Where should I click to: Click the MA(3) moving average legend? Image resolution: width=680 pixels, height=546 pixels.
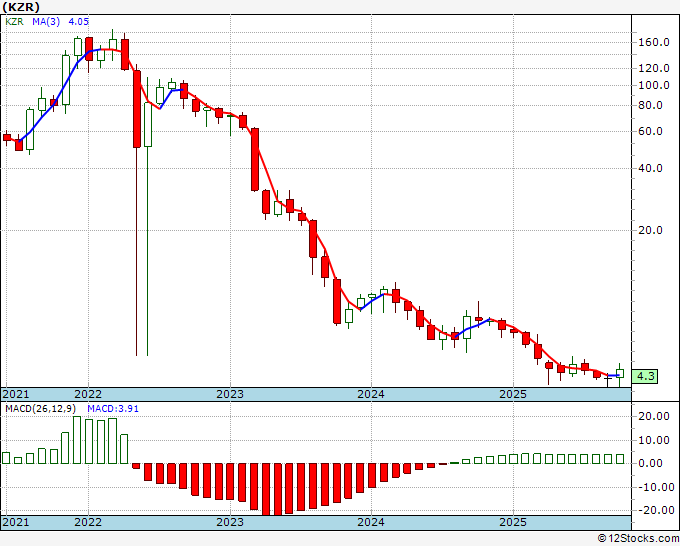coord(46,22)
